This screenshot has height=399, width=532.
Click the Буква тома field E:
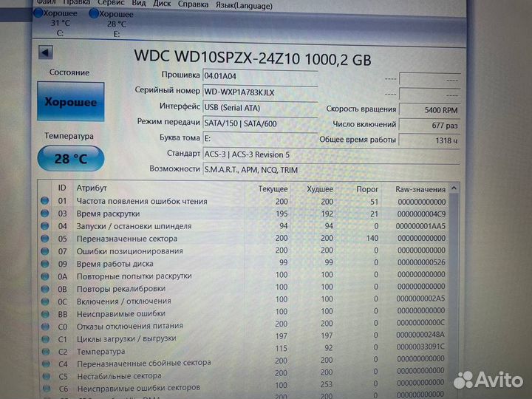click(x=260, y=138)
